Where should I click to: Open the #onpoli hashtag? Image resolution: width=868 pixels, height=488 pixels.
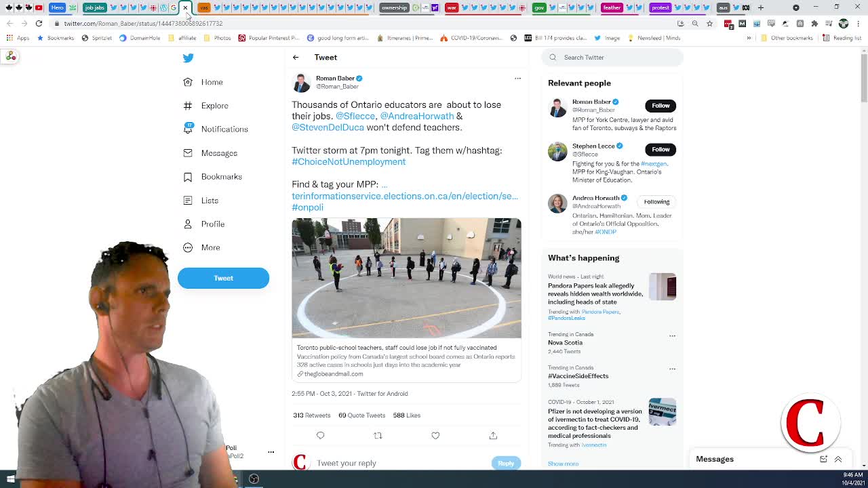(x=307, y=207)
